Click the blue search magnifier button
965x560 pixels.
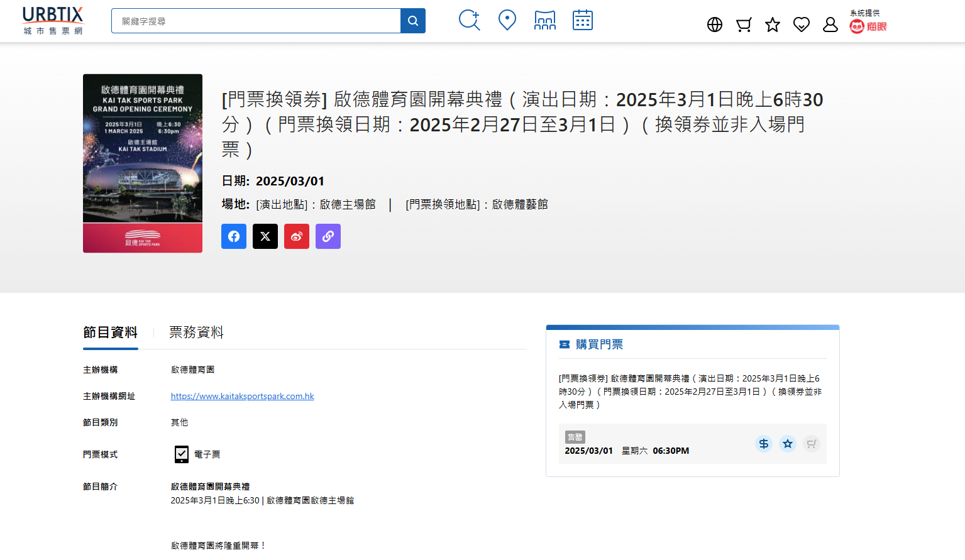[412, 21]
